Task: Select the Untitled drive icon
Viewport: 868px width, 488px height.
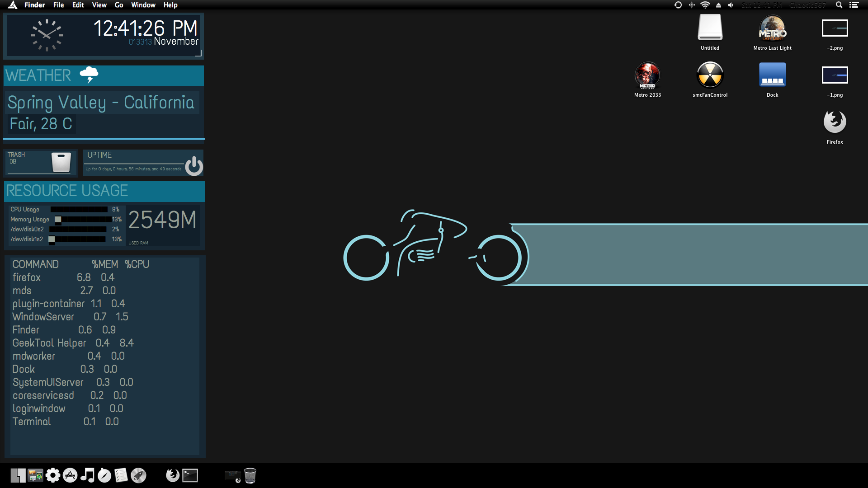Action: click(x=710, y=28)
